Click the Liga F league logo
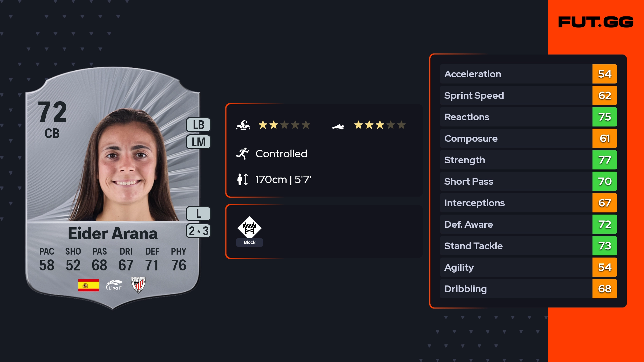The height and width of the screenshot is (362, 644). 114,285
